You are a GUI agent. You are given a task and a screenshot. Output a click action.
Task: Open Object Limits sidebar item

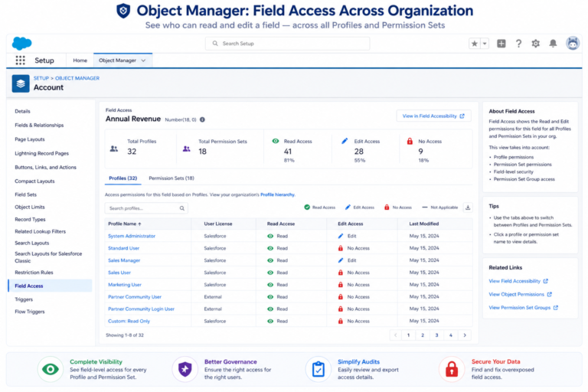click(x=30, y=207)
